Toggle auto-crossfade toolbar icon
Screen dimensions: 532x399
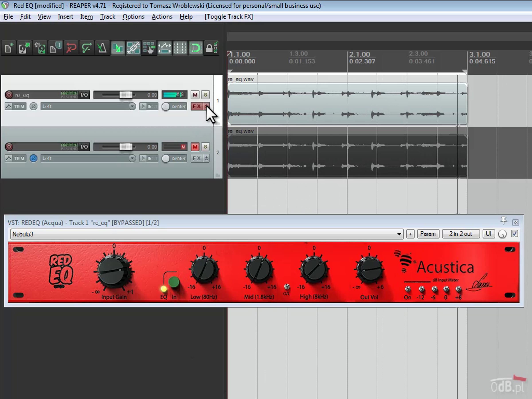118,48
